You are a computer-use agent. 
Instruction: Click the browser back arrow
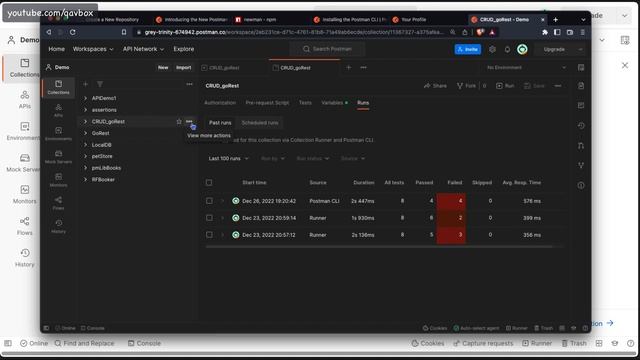[49, 32]
